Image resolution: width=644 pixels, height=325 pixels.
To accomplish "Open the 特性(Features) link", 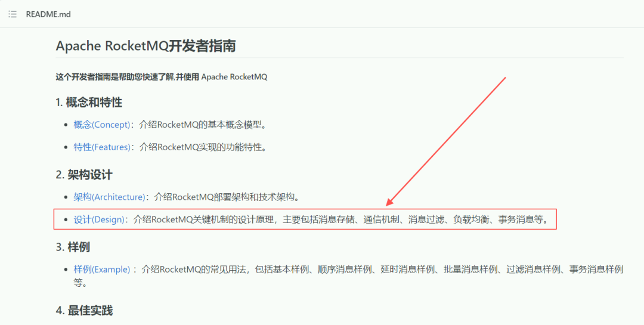I will click(102, 147).
